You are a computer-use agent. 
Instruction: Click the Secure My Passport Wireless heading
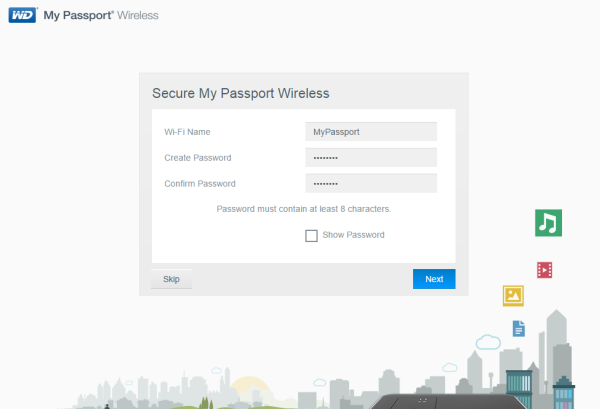point(240,93)
